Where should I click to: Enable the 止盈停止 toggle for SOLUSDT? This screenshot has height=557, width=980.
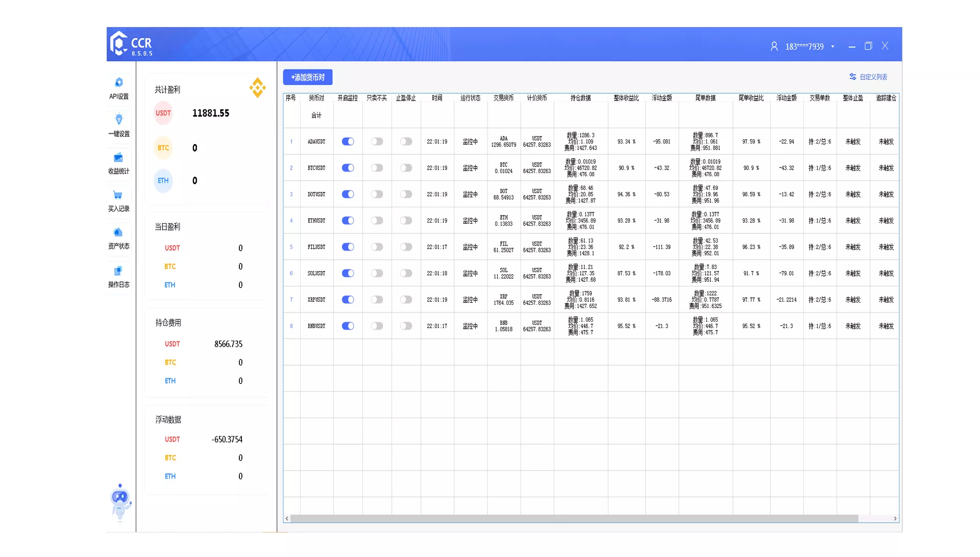tap(406, 274)
